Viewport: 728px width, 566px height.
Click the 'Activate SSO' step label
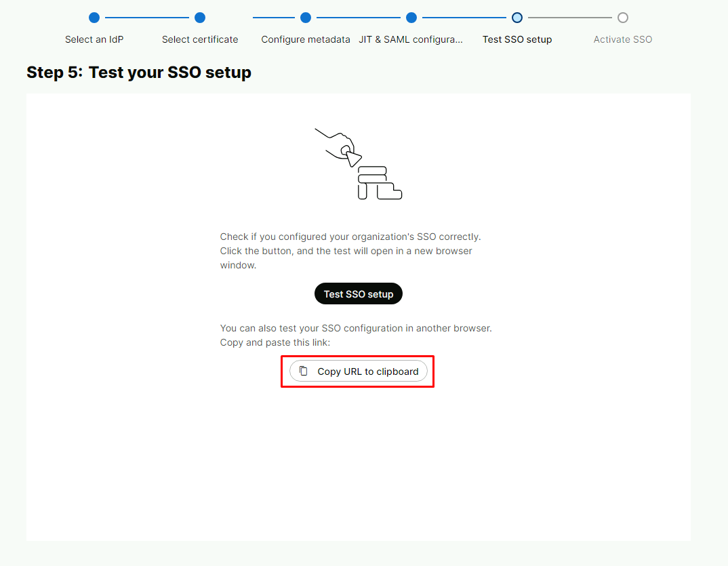tap(623, 39)
